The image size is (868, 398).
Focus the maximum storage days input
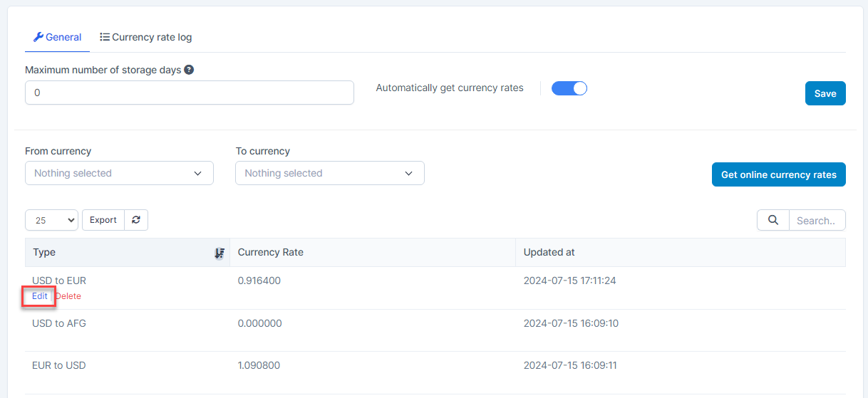[189, 93]
